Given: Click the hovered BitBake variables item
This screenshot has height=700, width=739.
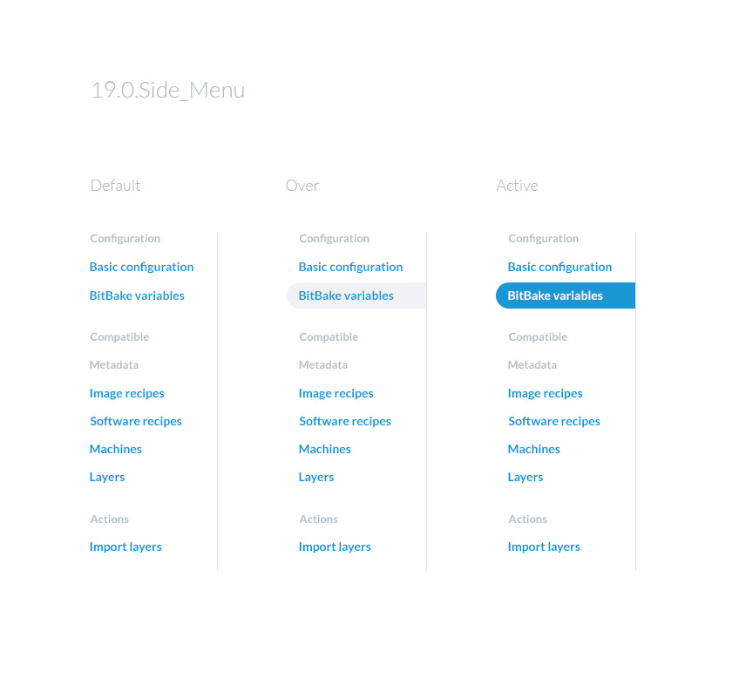Looking at the screenshot, I should [346, 296].
